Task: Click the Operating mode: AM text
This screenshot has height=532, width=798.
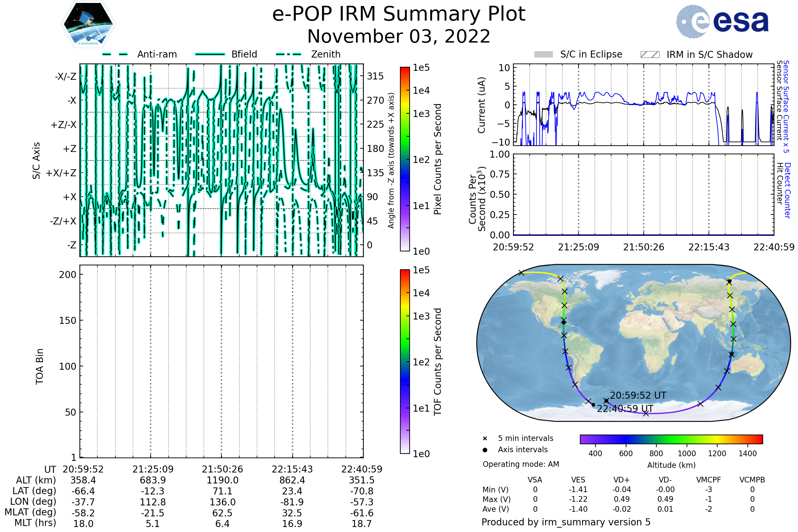Action: click(x=521, y=464)
